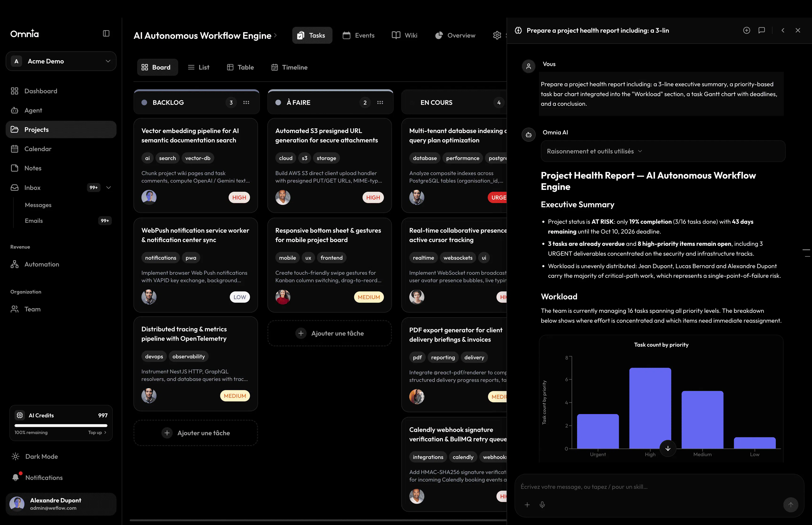The width and height of the screenshot is (812, 525).
Task: Open the Wiki tab
Action: click(404, 35)
